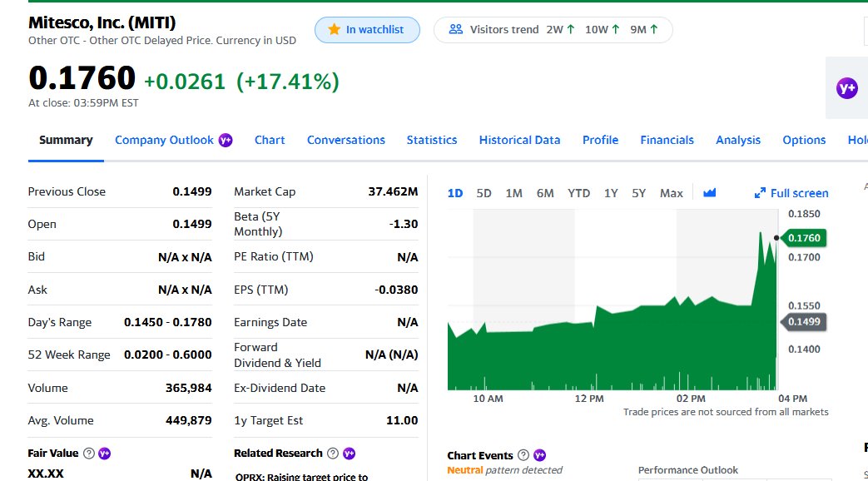Open Related Research help question mark
This screenshot has width=868, height=481.
(333, 454)
